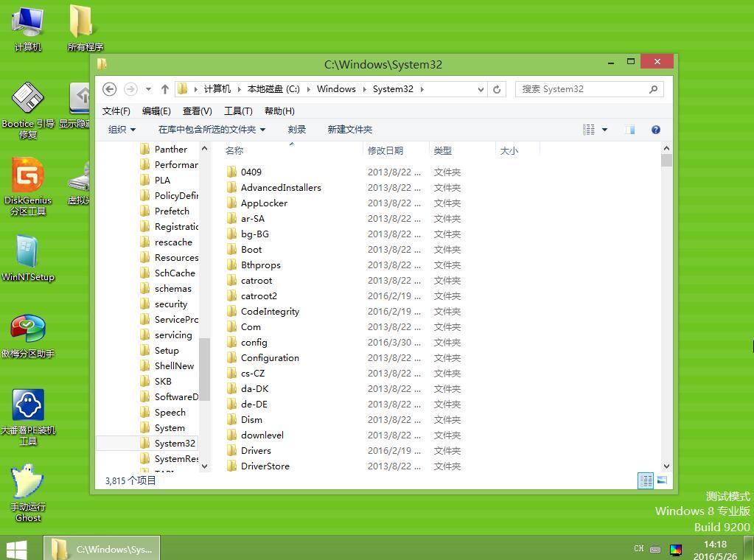The width and height of the screenshot is (754, 560).
Task: Click the CH input language indicator
Action: 638,548
